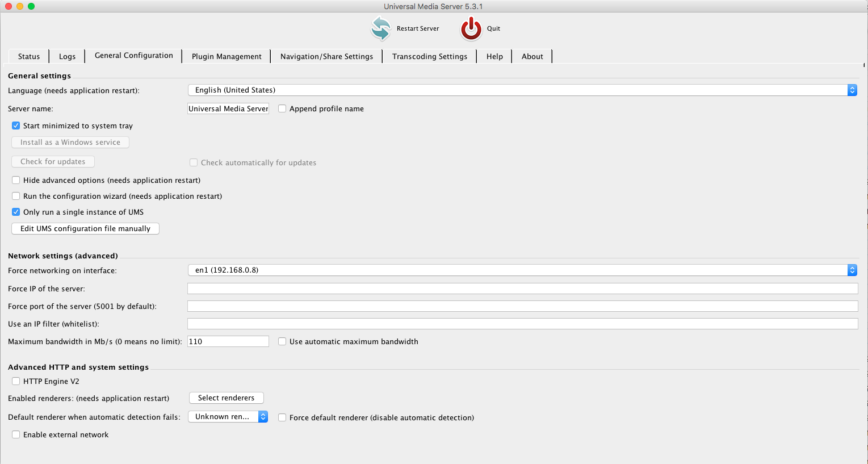Click the Server name text field

228,108
